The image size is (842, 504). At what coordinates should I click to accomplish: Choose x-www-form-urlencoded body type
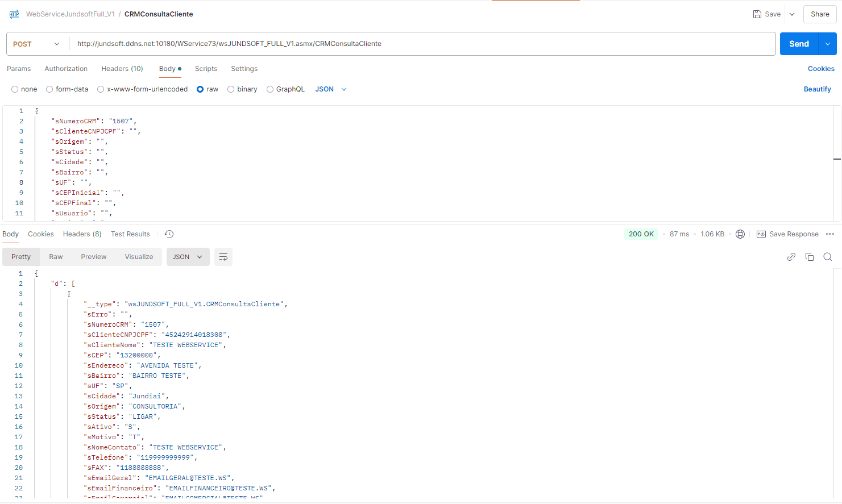coord(101,89)
